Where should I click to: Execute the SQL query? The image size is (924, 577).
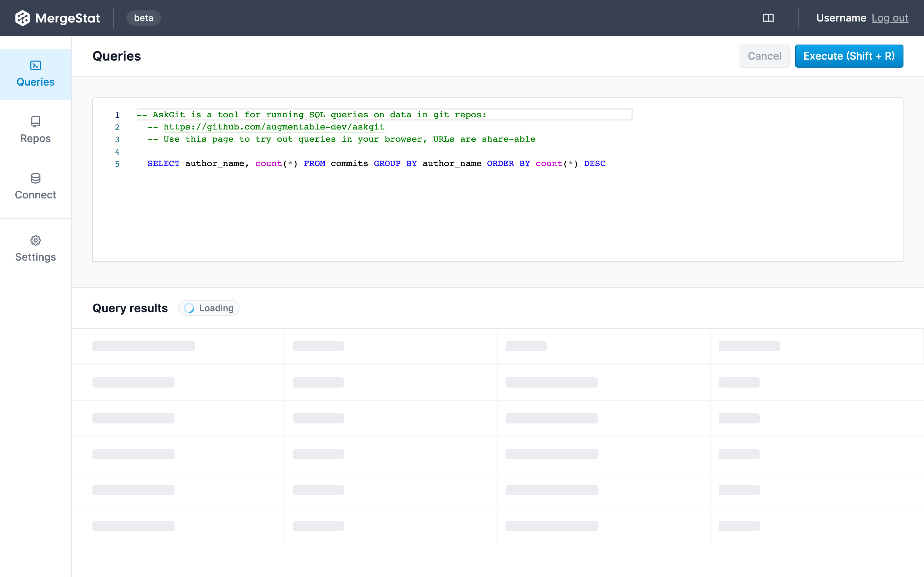(x=849, y=56)
